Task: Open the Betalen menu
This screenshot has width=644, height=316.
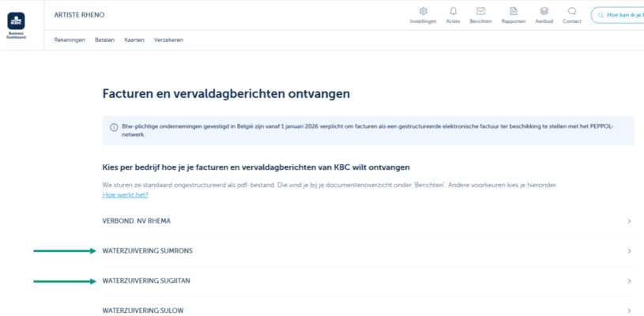Action: pos(104,39)
